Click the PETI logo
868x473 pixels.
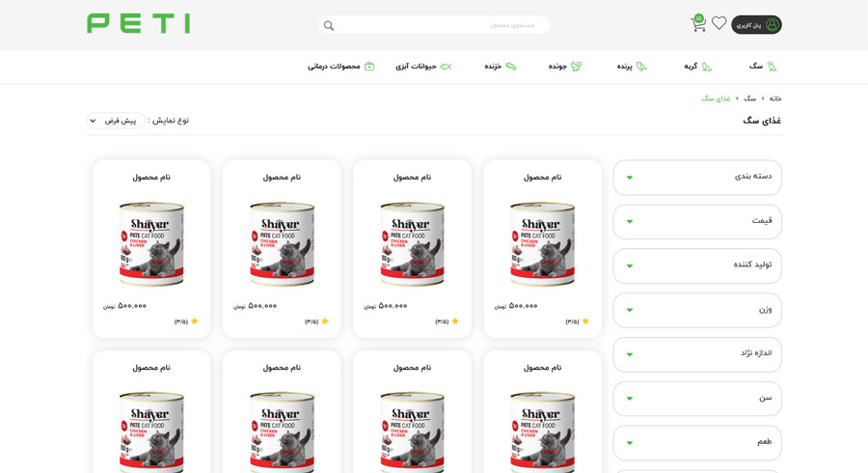click(138, 24)
